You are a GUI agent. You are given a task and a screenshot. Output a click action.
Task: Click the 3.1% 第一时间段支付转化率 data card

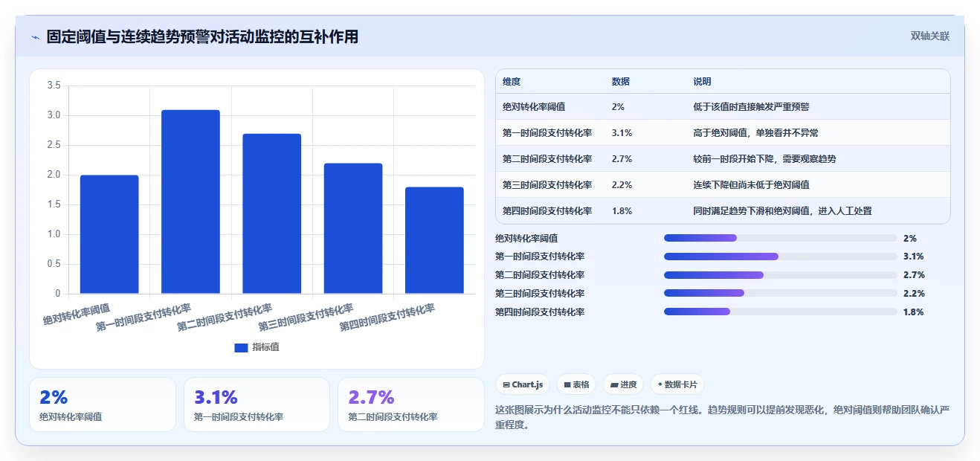(257, 404)
